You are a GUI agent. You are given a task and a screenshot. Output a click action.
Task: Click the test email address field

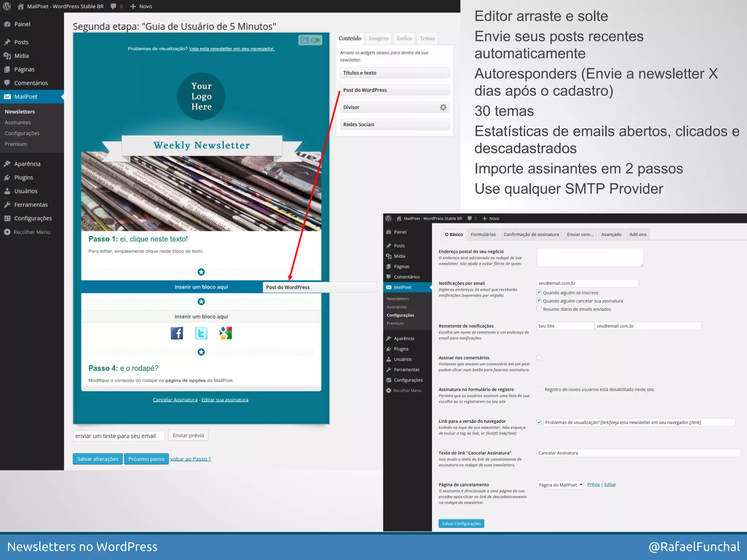pos(119,436)
